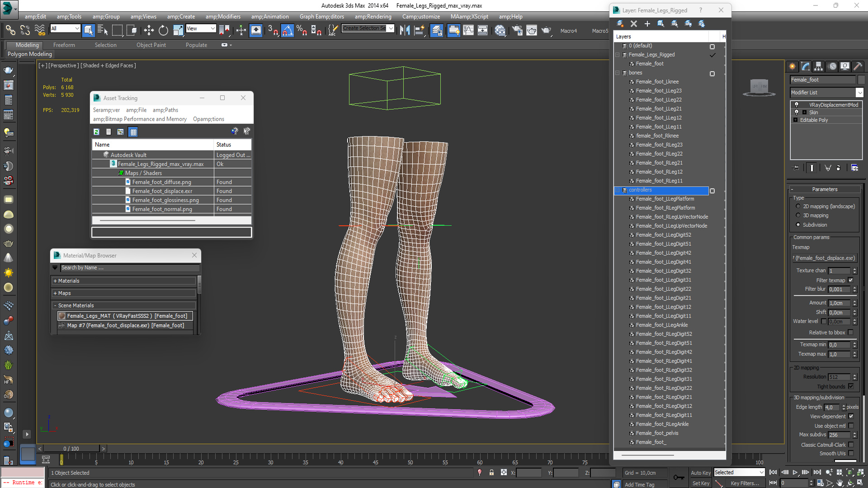Collapse the bones layer in Layer dialog
868x488 pixels.
coord(618,73)
